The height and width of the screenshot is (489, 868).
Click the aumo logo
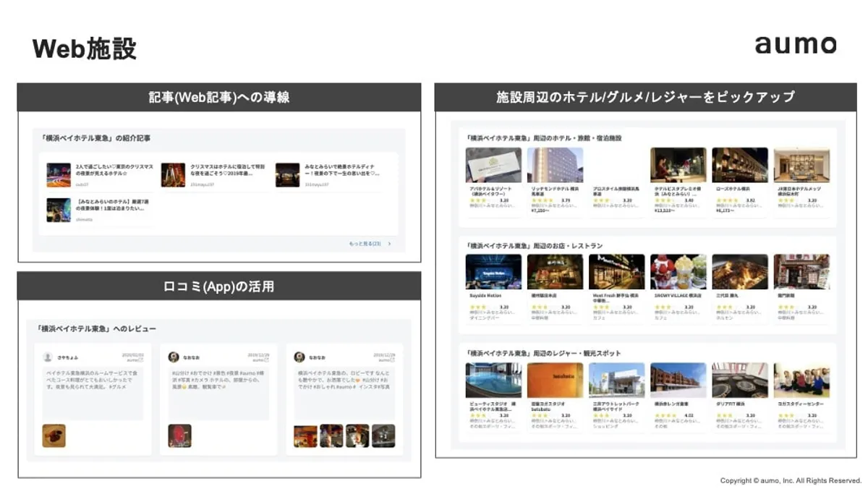pyautogui.click(x=796, y=44)
